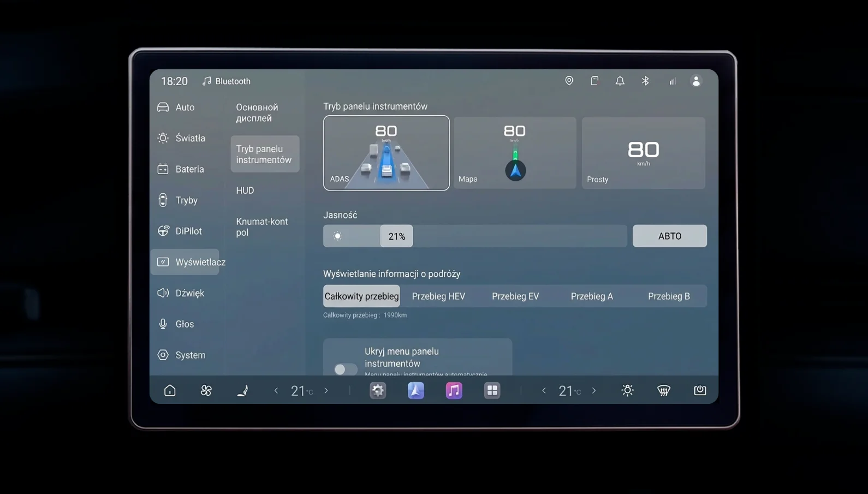Open fan climate control icon
Screen dimensions: 868x494
coord(206,390)
